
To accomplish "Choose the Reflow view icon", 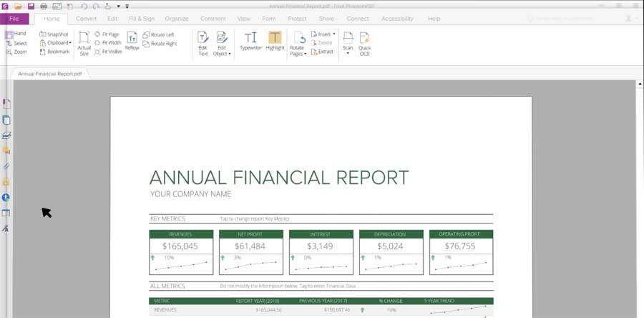I will (x=132, y=41).
